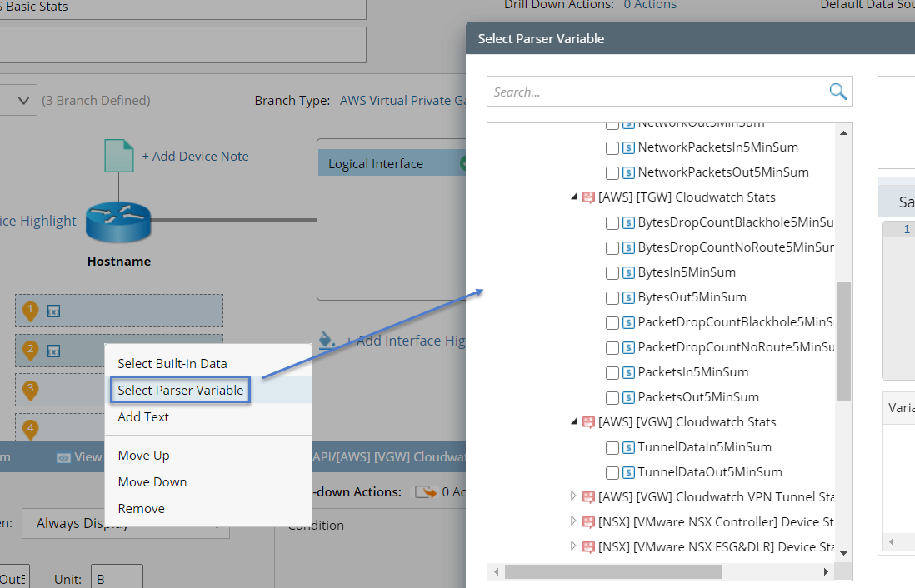Collapse the [AWS] [TGW] Cloudwatch Stats node

[574, 197]
